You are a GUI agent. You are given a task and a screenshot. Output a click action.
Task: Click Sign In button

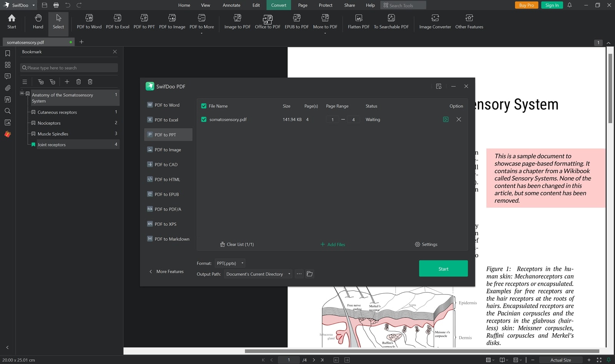pos(552,5)
